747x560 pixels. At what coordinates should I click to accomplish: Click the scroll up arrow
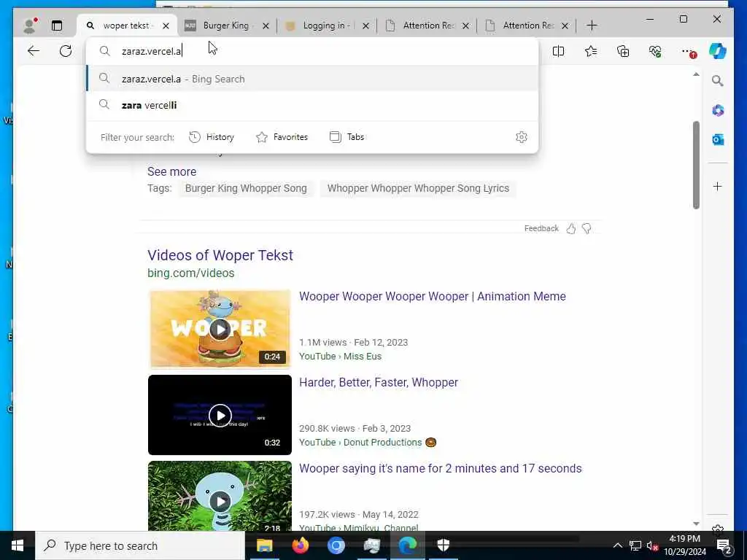(x=696, y=74)
